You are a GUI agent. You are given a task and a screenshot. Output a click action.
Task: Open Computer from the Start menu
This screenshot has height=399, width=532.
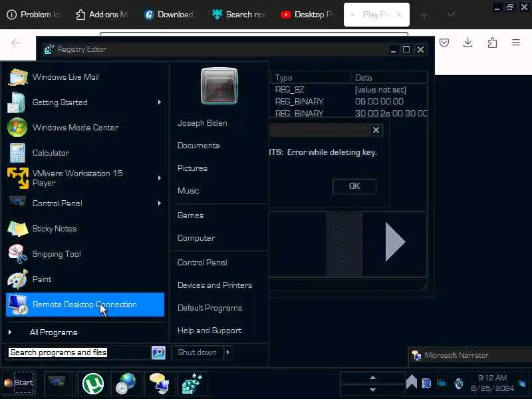196,238
